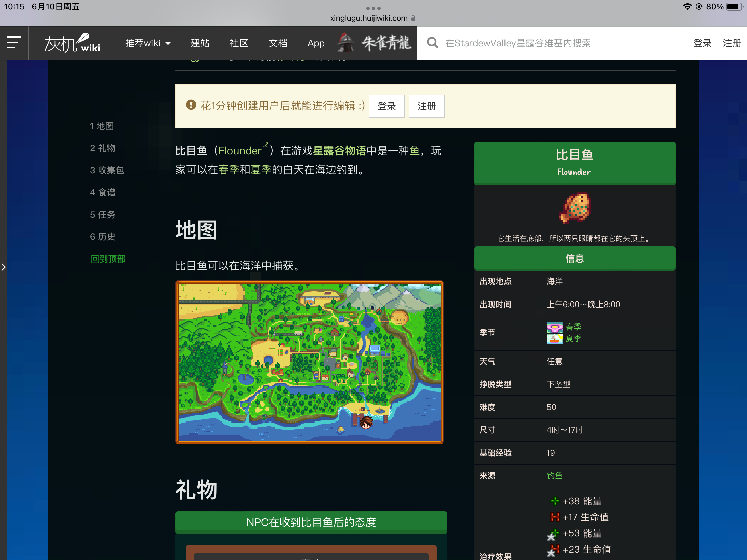The image size is (747, 560).
Task: Open the hamburger side menu
Action: (14, 43)
